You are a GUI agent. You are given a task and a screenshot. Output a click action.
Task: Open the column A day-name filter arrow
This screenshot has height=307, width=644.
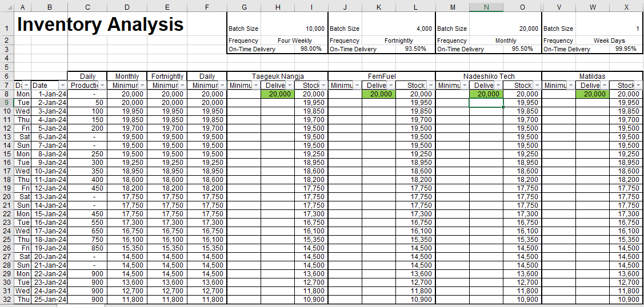click(x=26, y=85)
